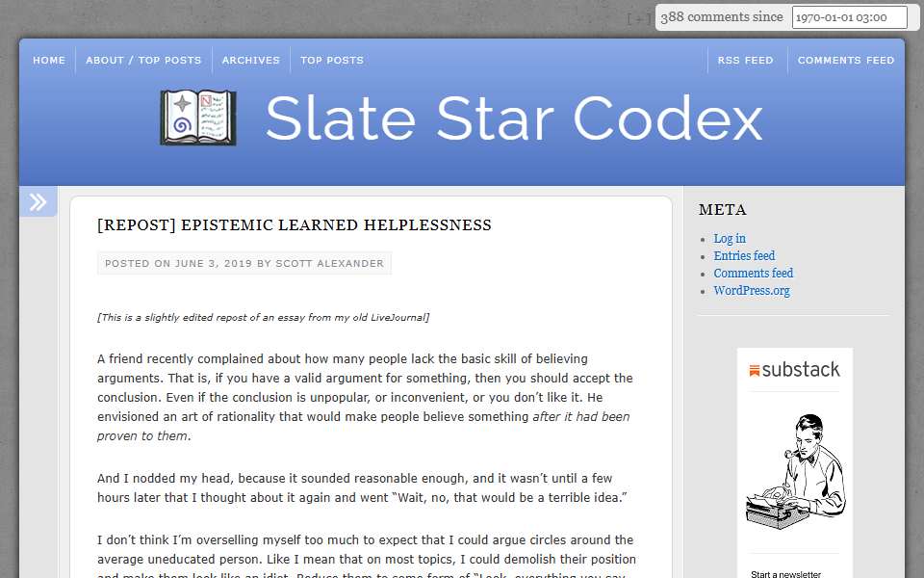Click the post date June 3, 2019

pyautogui.click(x=214, y=264)
